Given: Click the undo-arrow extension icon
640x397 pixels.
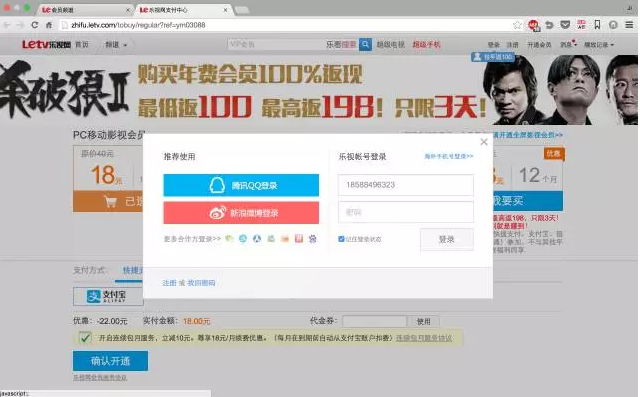Looking at the screenshot, I should click(x=549, y=25).
